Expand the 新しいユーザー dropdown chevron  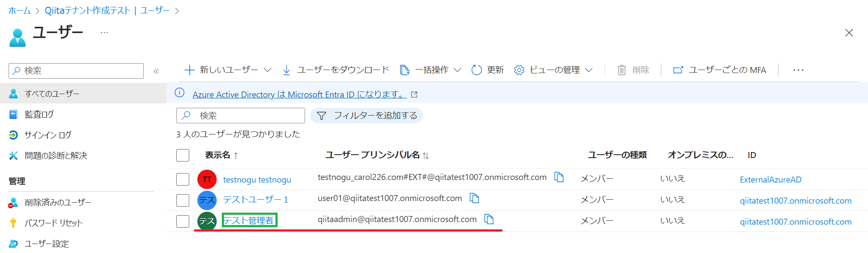coord(267,70)
